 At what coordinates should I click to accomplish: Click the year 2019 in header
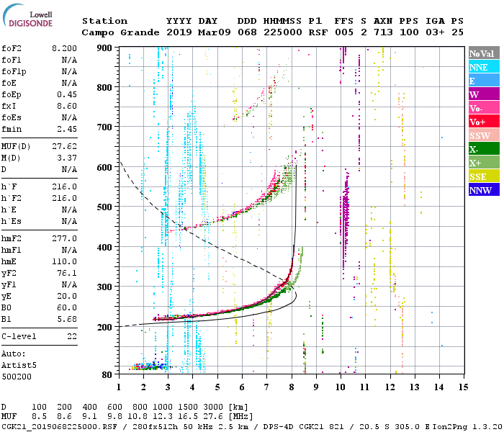[x=179, y=32]
